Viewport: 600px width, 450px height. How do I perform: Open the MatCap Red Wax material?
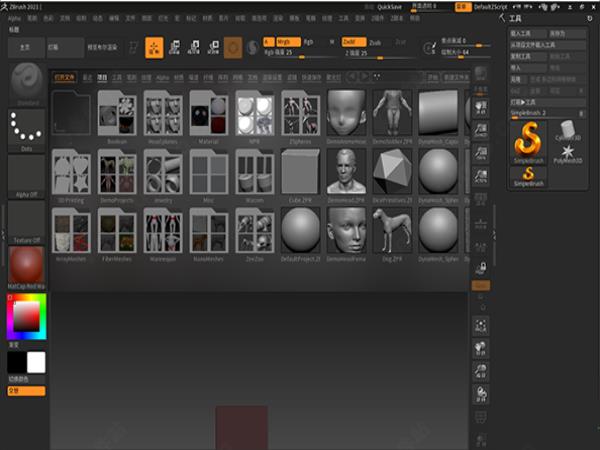click(x=26, y=268)
